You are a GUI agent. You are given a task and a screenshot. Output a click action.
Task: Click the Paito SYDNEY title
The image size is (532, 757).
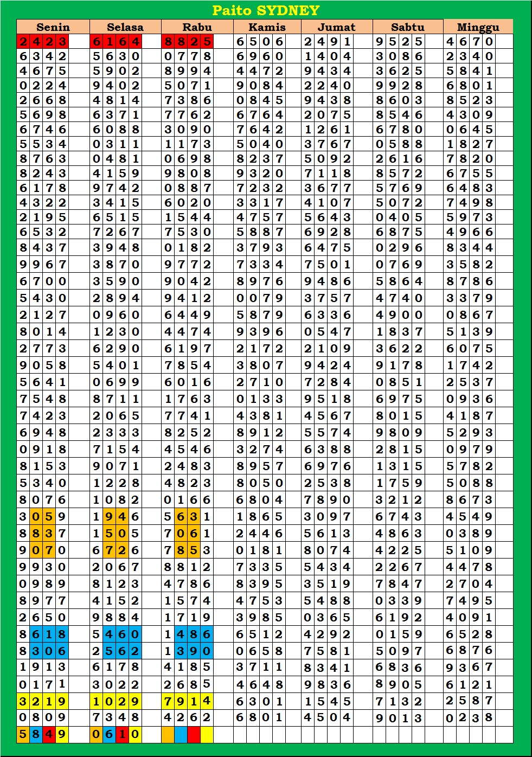click(x=266, y=10)
